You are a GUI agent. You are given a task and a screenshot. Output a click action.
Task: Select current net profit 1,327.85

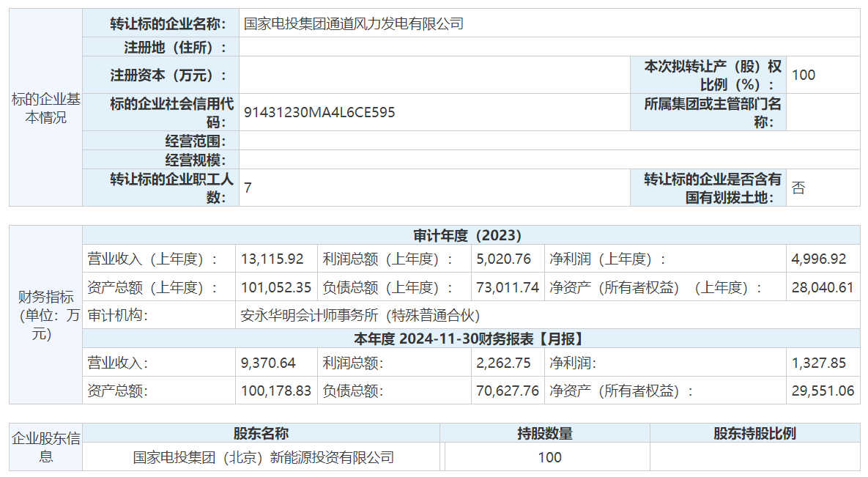819,363
